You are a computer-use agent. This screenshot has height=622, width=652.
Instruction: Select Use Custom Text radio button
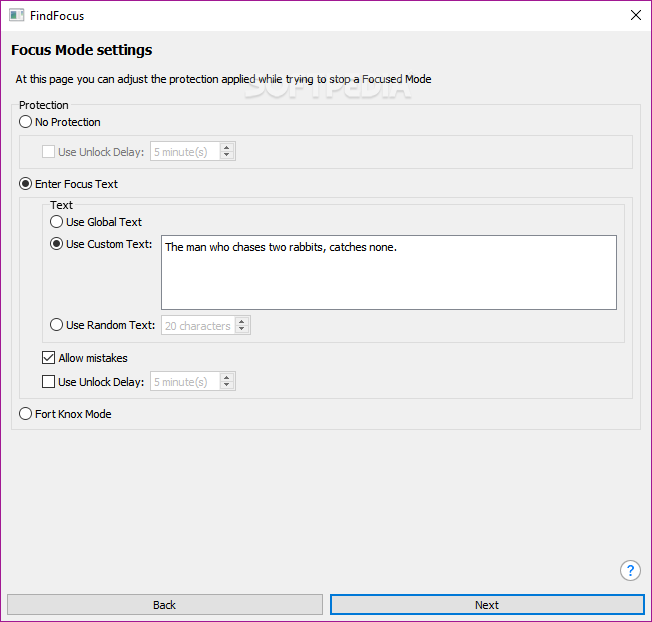click(x=56, y=244)
